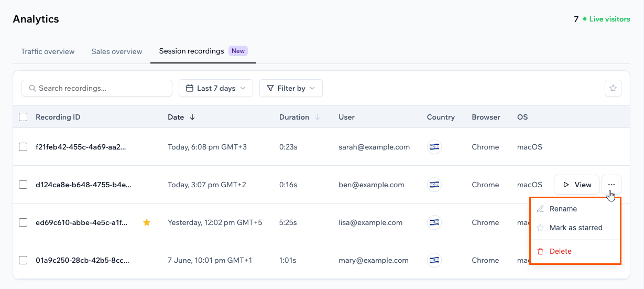Click the Analytics page heading
Viewport: 644px width, 289px height.
point(36,19)
